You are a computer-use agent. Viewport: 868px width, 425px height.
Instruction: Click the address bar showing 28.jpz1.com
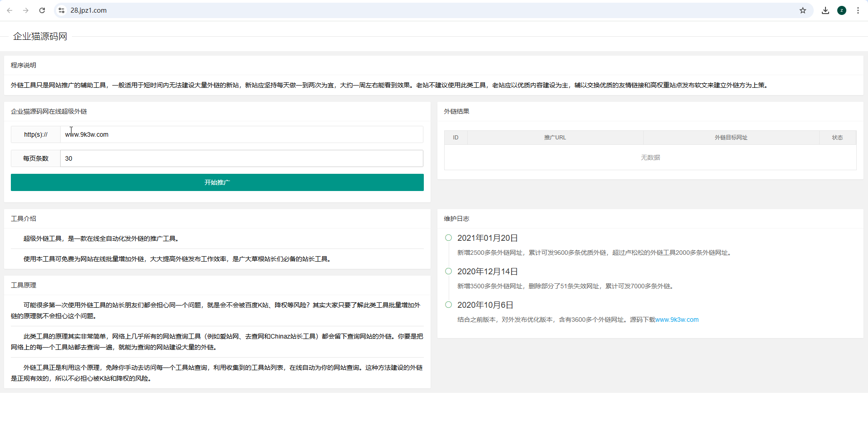tap(407, 10)
